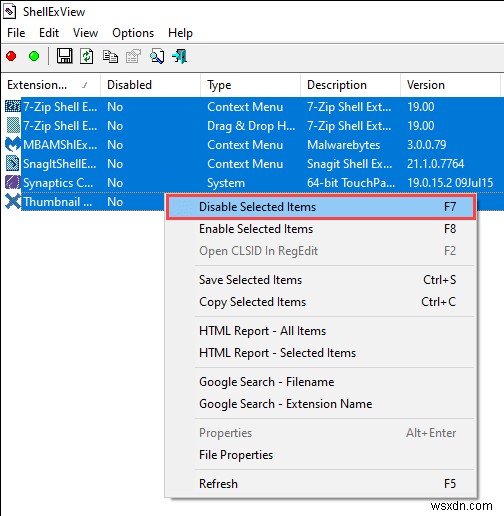This screenshot has width=504, height=516.
Task: Click the Snagit Shell Ex... description cell
Action: (349, 164)
